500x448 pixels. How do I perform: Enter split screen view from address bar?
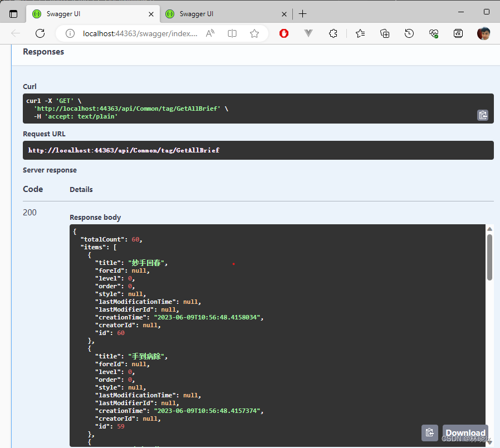point(232,33)
